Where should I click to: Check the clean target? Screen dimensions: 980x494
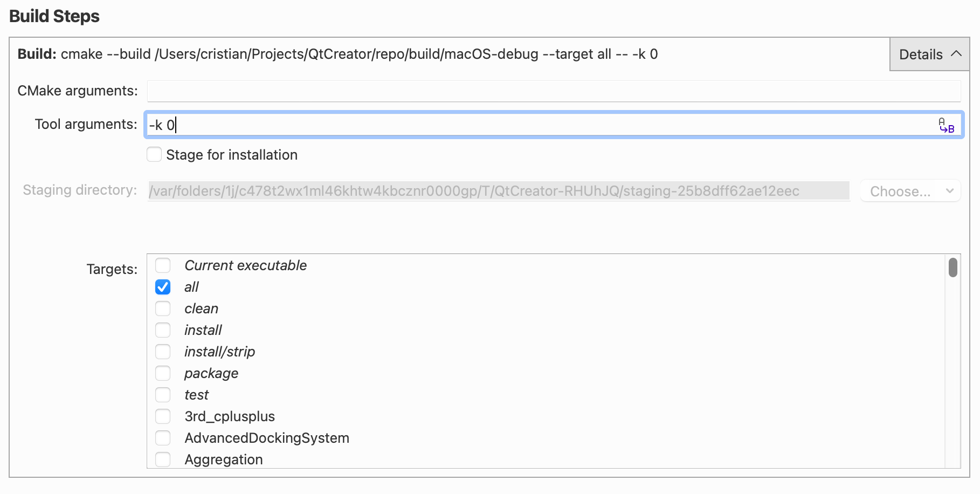(163, 308)
